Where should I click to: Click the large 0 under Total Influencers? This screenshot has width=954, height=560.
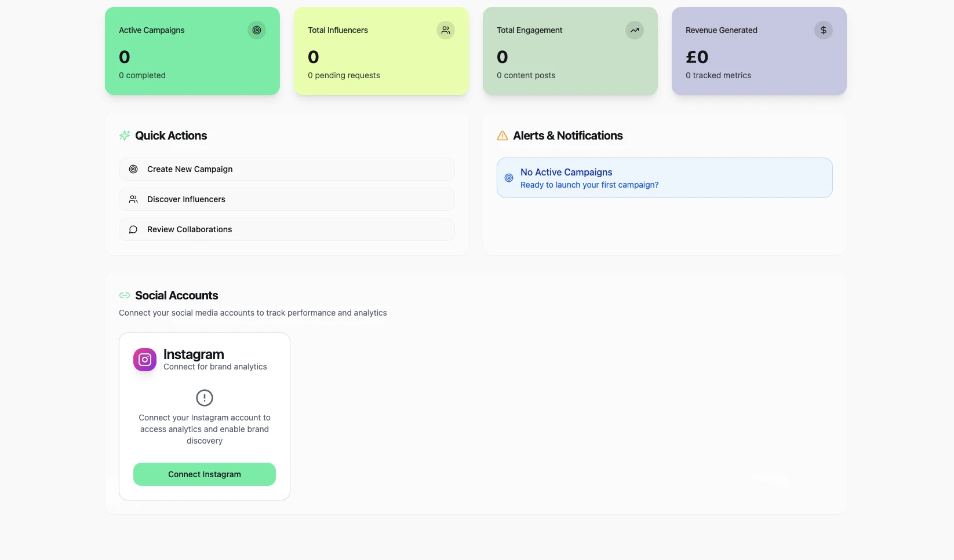click(x=314, y=57)
